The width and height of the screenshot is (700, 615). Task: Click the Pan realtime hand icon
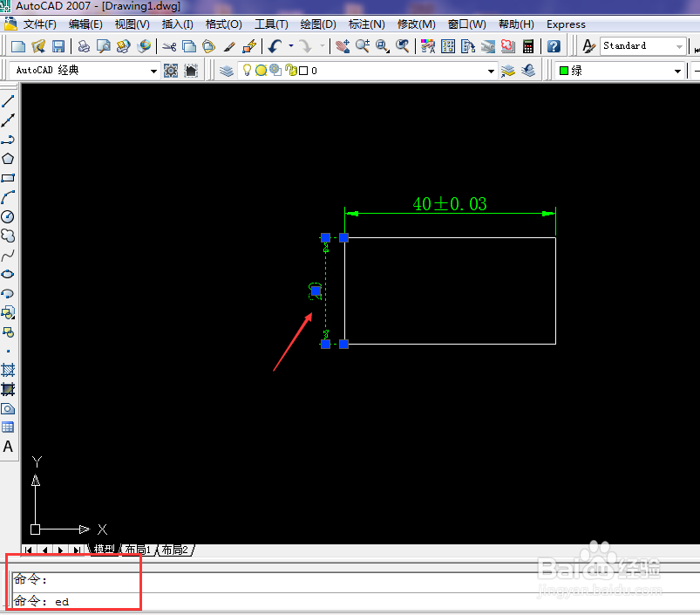pos(343,46)
